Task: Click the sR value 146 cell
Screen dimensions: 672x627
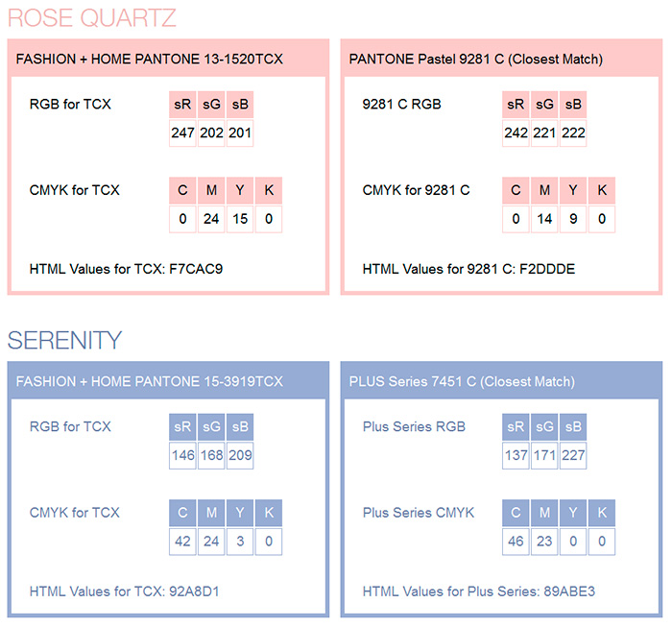Action: coord(182,455)
